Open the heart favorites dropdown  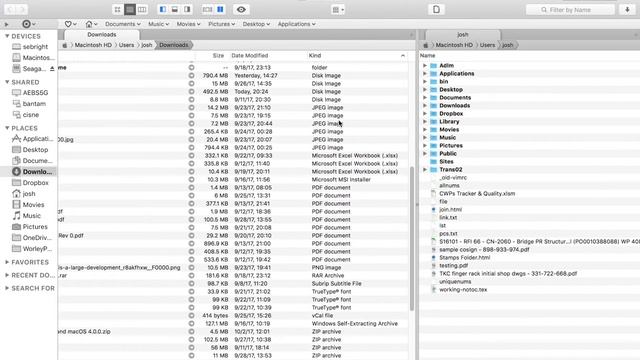(71, 24)
